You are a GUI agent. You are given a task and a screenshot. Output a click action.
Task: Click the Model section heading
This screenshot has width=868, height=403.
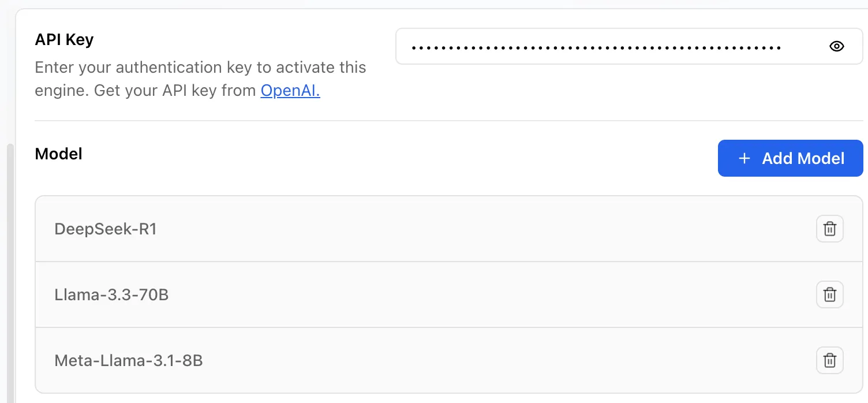pyautogui.click(x=58, y=154)
